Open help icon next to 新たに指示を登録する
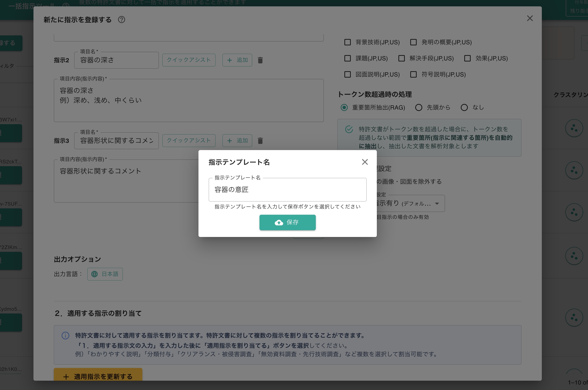 (x=122, y=20)
